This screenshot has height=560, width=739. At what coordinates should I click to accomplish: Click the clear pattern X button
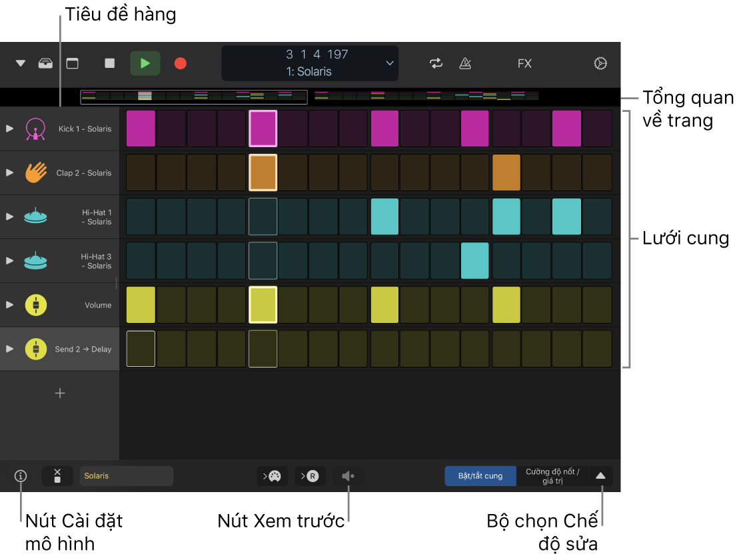pos(57,475)
